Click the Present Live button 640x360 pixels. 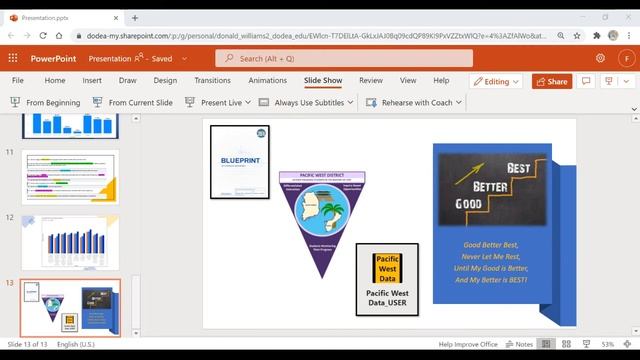[x=214, y=102]
